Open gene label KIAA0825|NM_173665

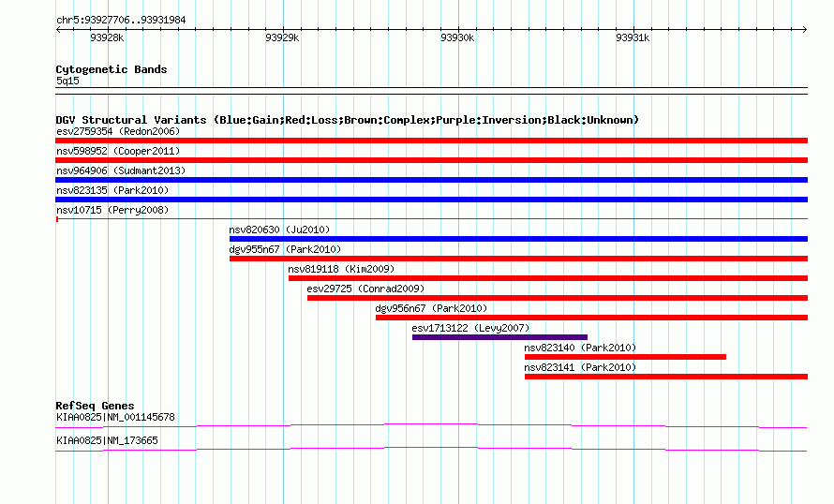pos(107,440)
